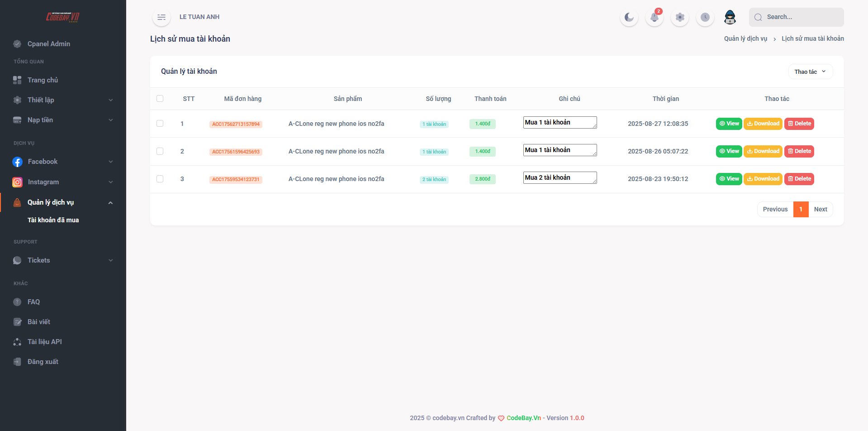Select the checkbox for order row 3

click(x=160, y=179)
